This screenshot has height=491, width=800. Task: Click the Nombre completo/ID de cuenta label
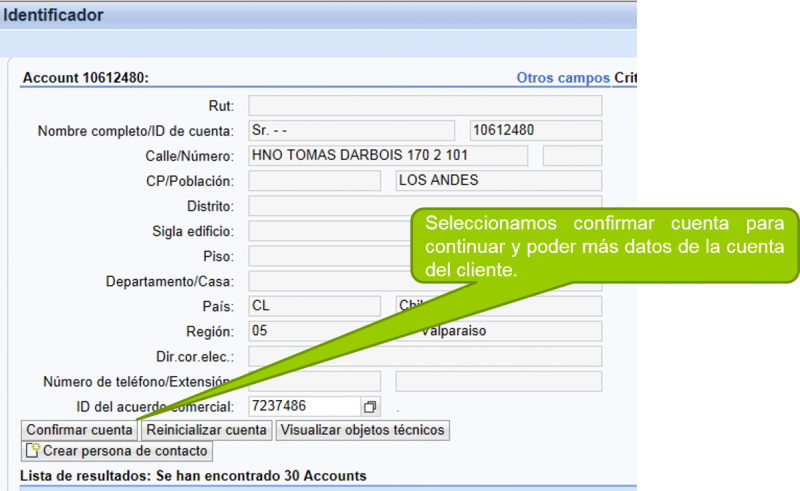click(x=136, y=131)
